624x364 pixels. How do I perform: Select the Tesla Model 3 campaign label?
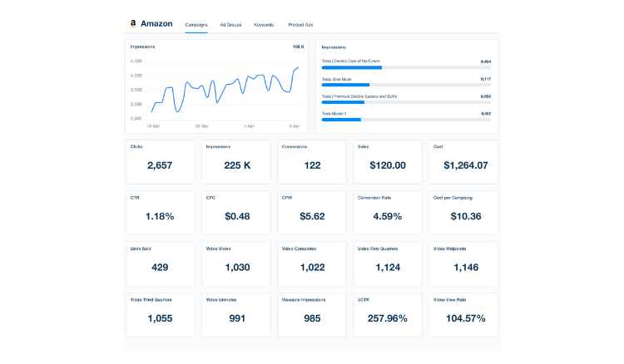pos(334,114)
